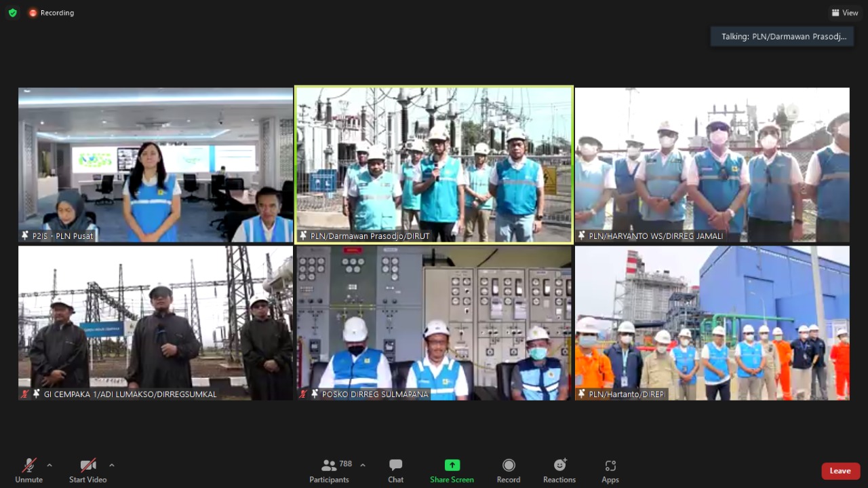Expand the Participants options chevron
The height and width of the screenshot is (488, 868).
[x=363, y=465]
